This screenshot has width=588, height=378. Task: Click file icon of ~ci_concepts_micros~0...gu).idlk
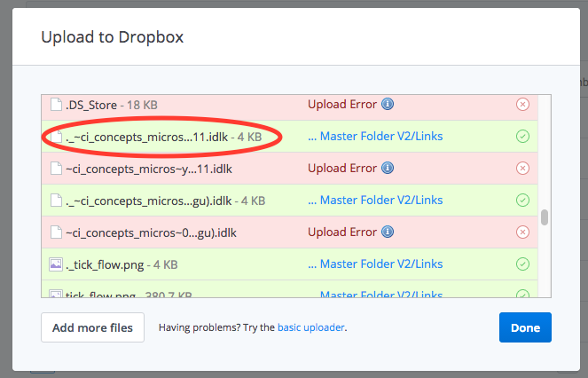click(x=56, y=232)
